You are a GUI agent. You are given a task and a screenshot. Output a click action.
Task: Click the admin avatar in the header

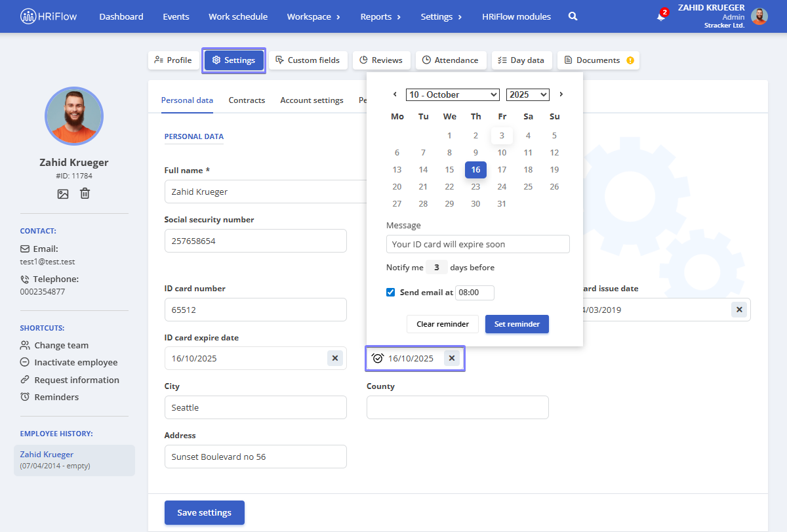[759, 16]
